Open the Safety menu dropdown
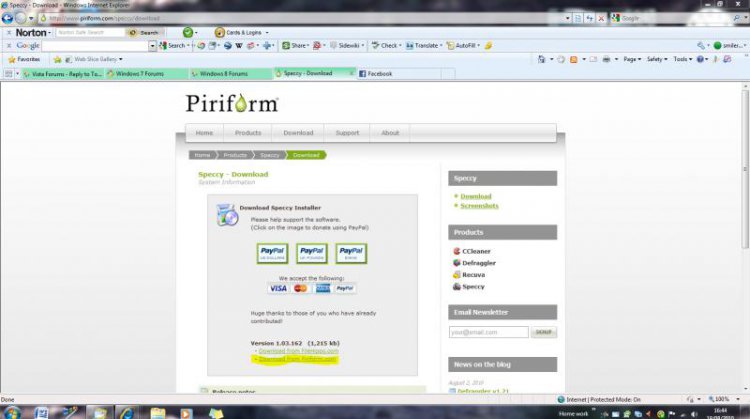 click(657, 59)
